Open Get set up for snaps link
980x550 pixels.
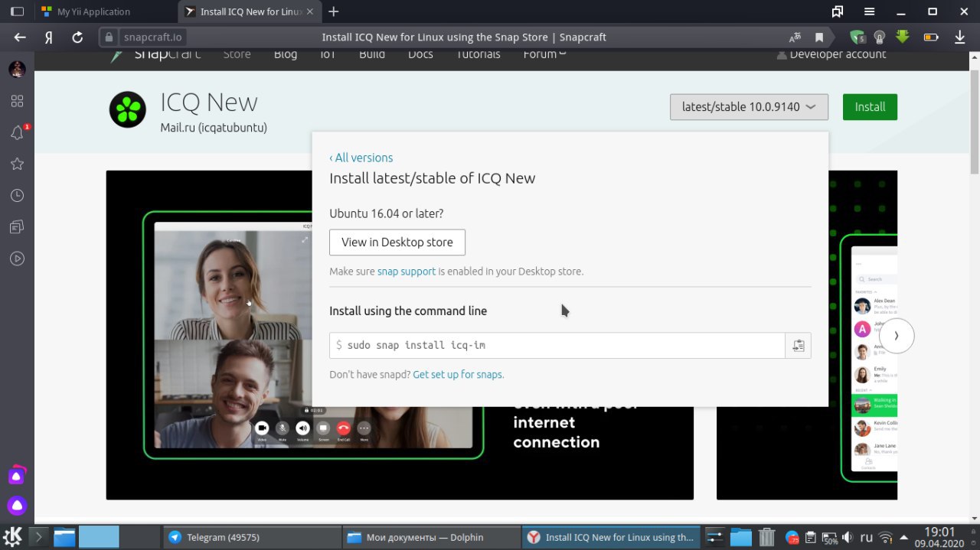(x=458, y=375)
